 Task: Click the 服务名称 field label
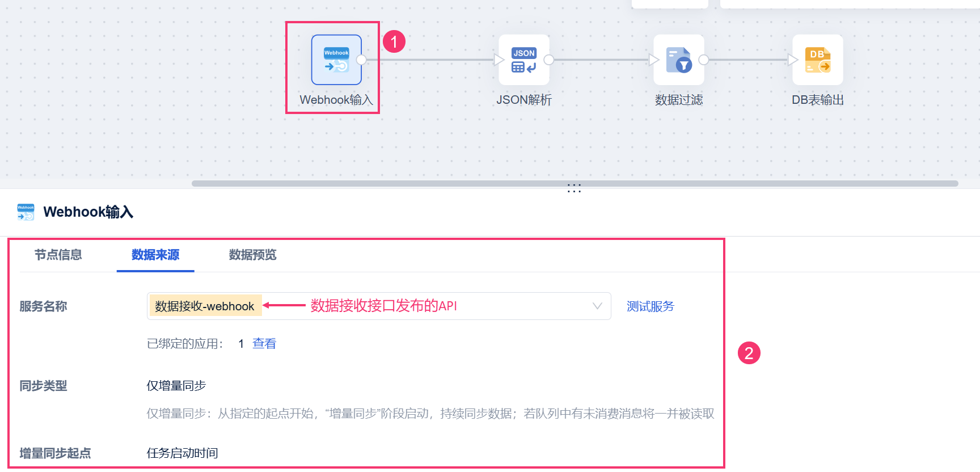(x=44, y=306)
